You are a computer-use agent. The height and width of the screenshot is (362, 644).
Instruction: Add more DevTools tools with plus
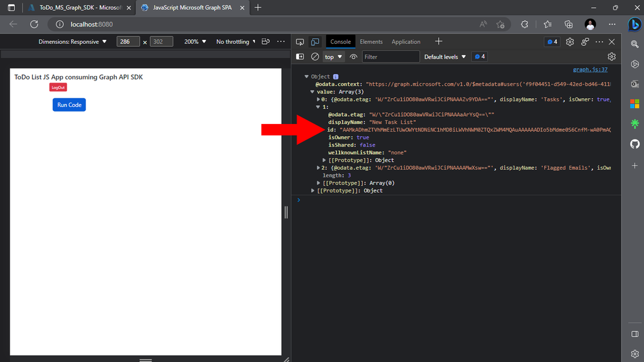438,41
